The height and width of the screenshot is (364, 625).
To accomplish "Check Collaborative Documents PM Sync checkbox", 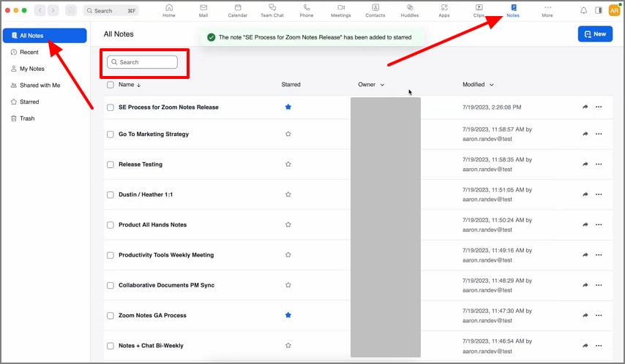I will [111, 286].
